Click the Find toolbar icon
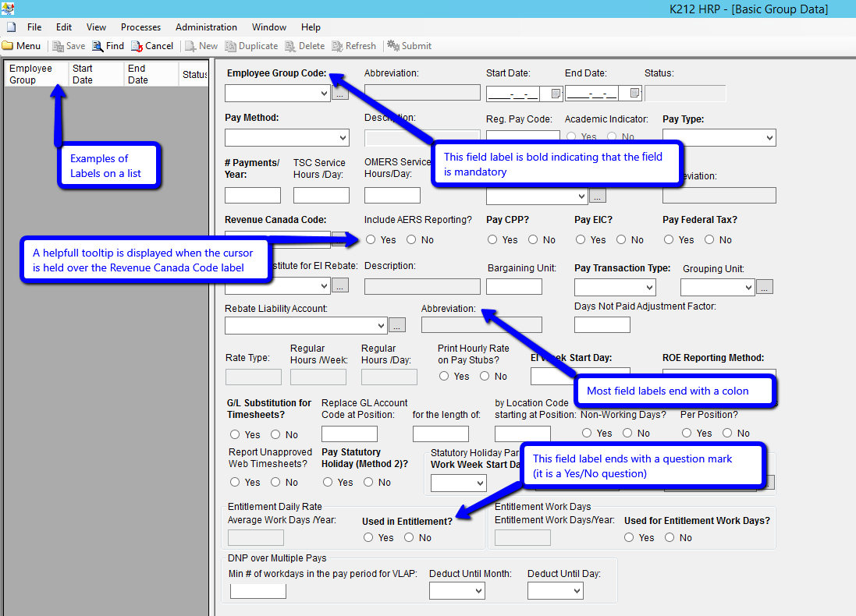The height and width of the screenshot is (616, 856). (x=98, y=46)
